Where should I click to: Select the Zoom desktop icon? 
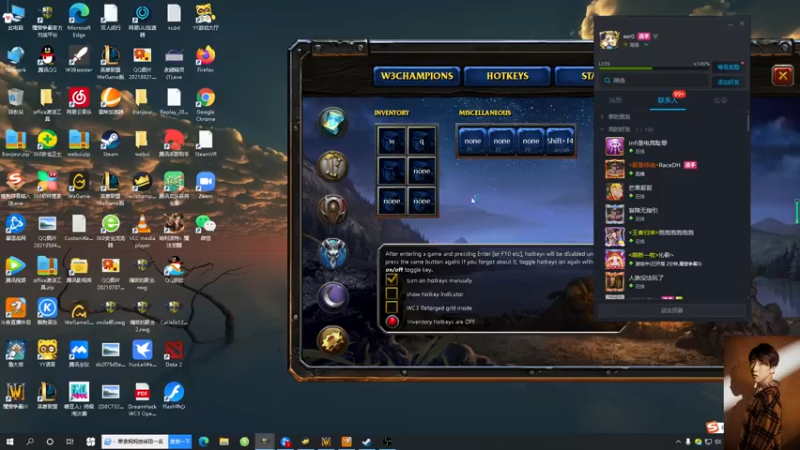pyautogui.click(x=205, y=185)
